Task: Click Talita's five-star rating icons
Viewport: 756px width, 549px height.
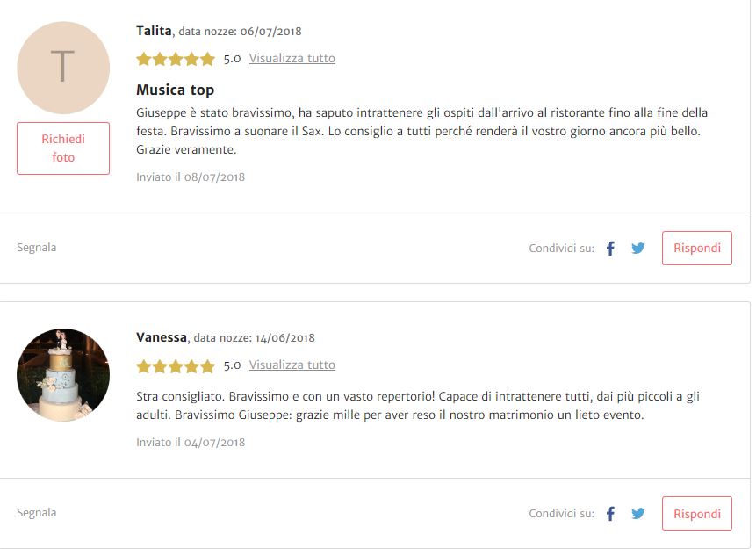Action: tap(176, 59)
